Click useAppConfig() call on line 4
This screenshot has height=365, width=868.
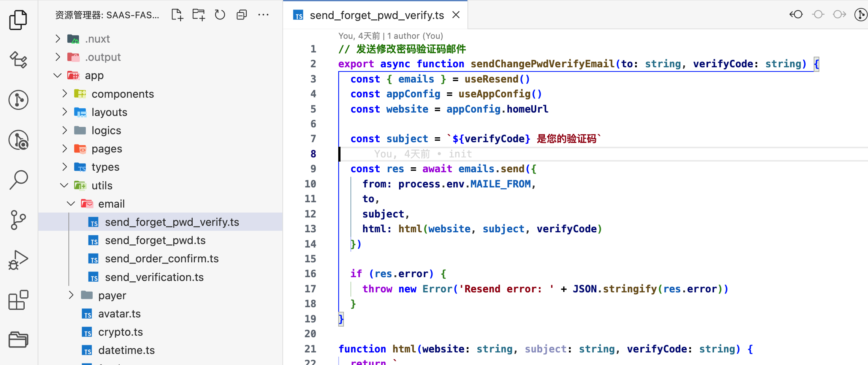(x=500, y=94)
